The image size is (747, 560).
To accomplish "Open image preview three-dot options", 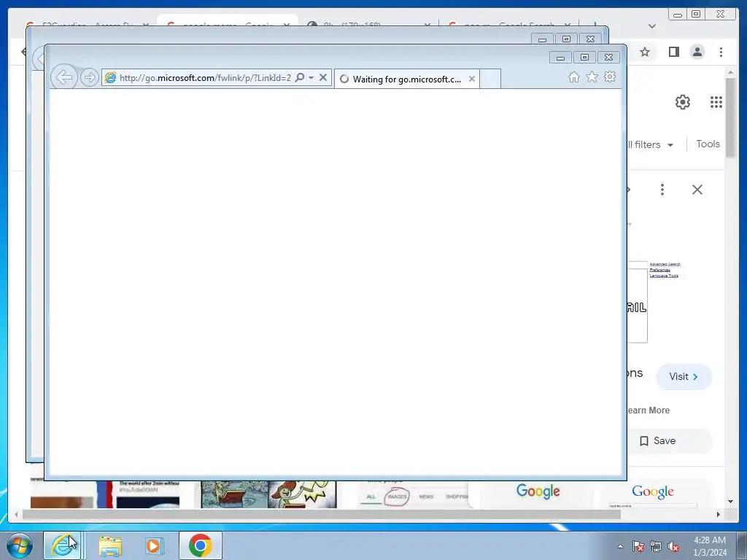I will click(662, 190).
